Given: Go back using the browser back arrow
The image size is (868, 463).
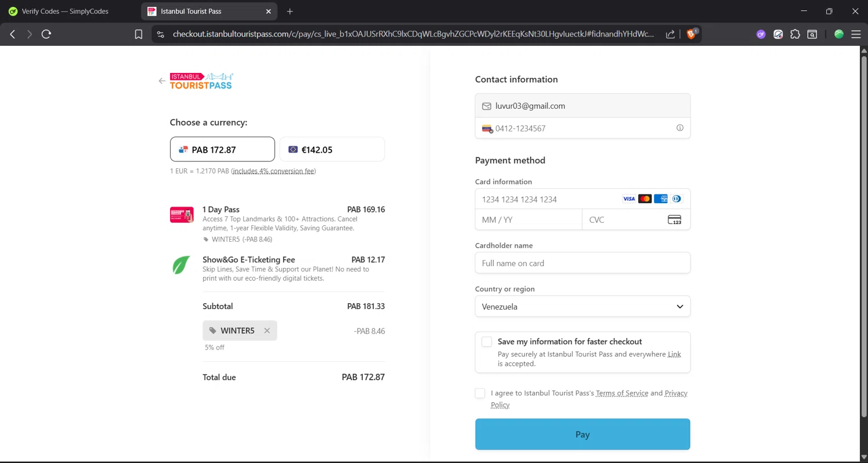Looking at the screenshot, I should click(x=13, y=34).
